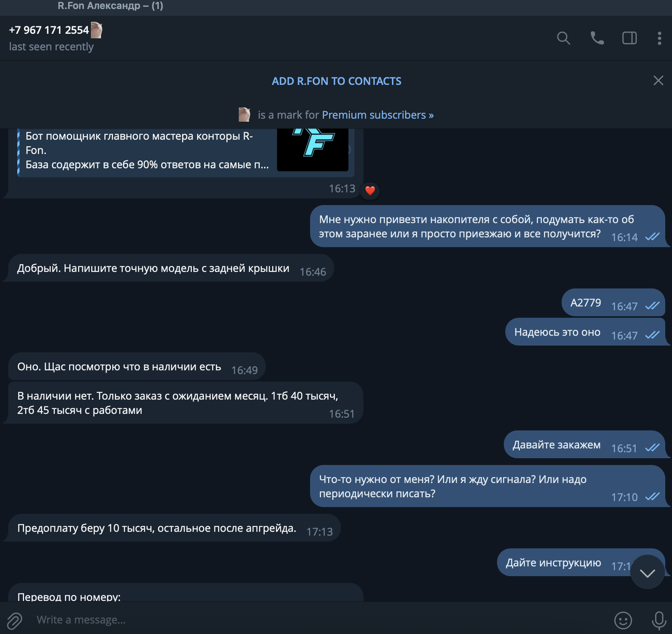Jump to latest messages with down arrow
The image size is (672, 634).
(x=648, y=572)
